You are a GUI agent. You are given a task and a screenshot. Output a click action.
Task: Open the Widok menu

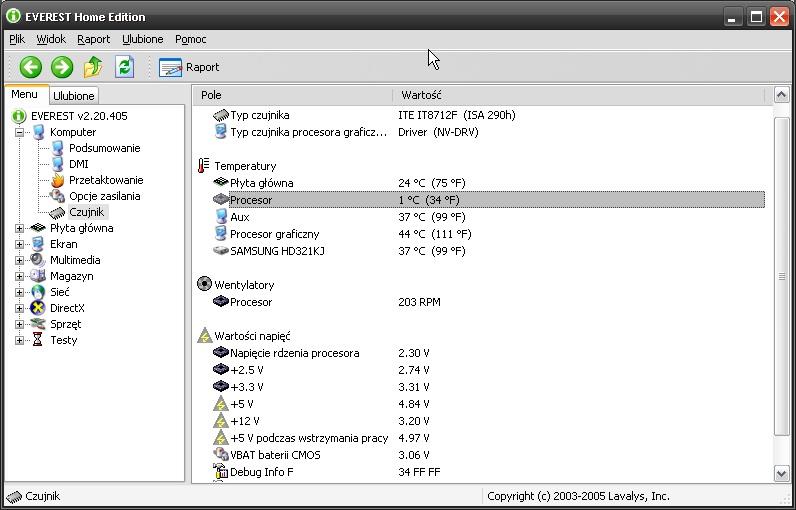pos(51,39)
